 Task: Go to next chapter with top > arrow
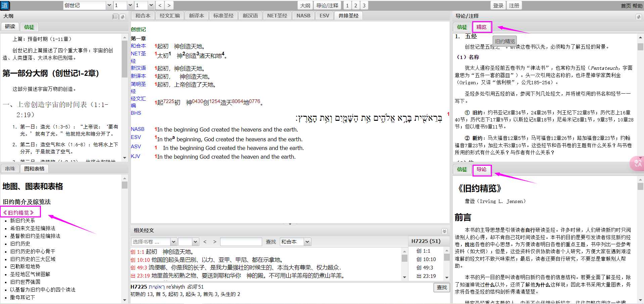[169, 5]
